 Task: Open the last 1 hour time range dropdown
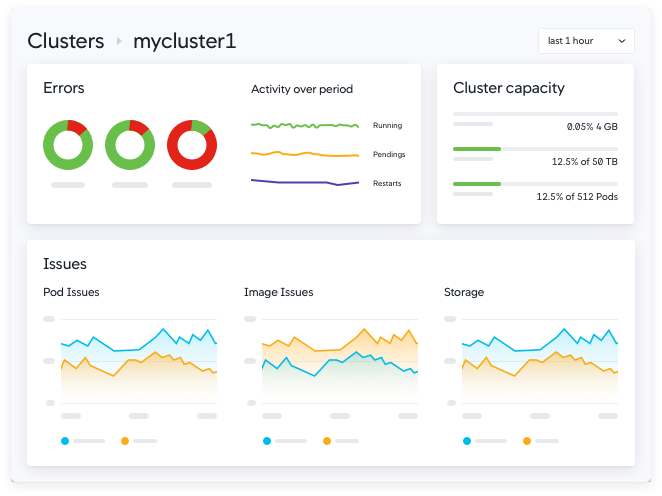(586, 41)
